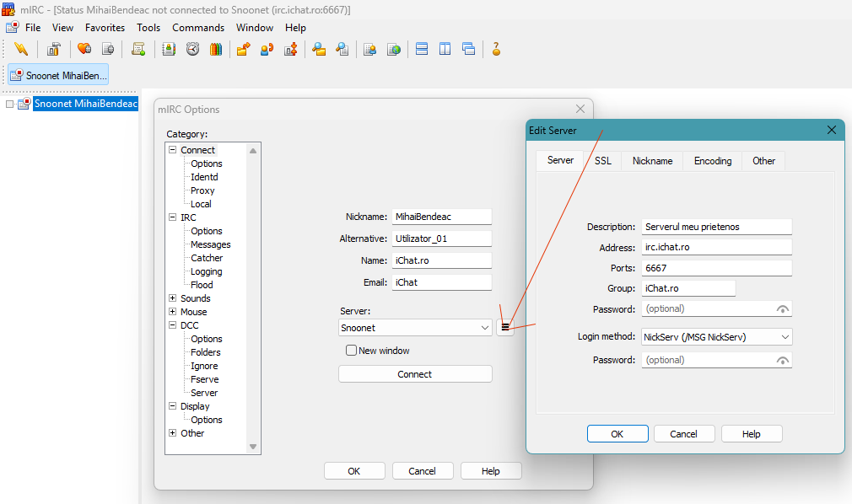Open the Login method NickServ dropdown
Screen dimensions: 852x504
point(717,337)
